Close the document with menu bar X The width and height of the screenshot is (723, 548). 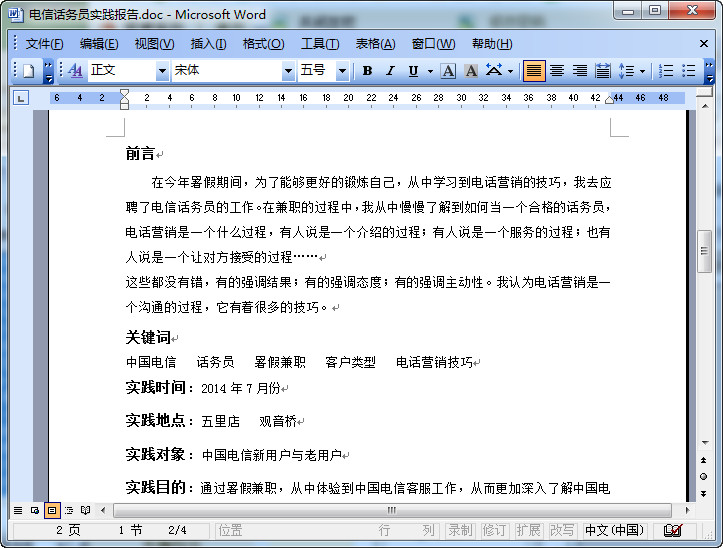704,44
